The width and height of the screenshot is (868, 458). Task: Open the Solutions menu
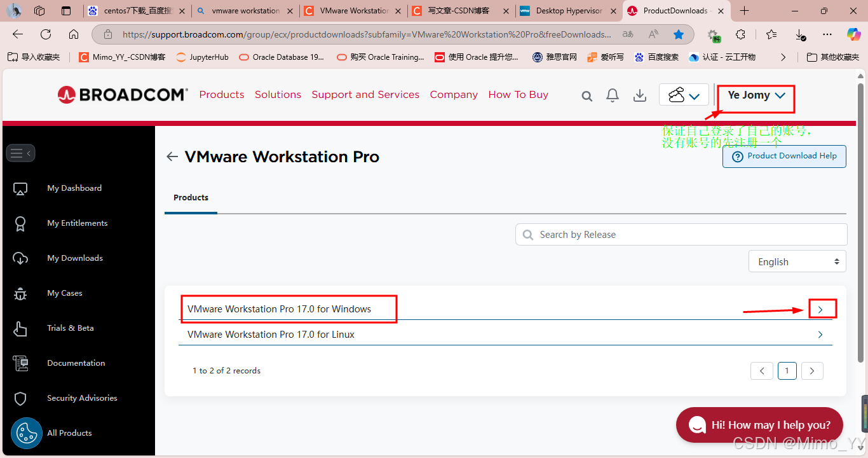[x=278, y=95]
